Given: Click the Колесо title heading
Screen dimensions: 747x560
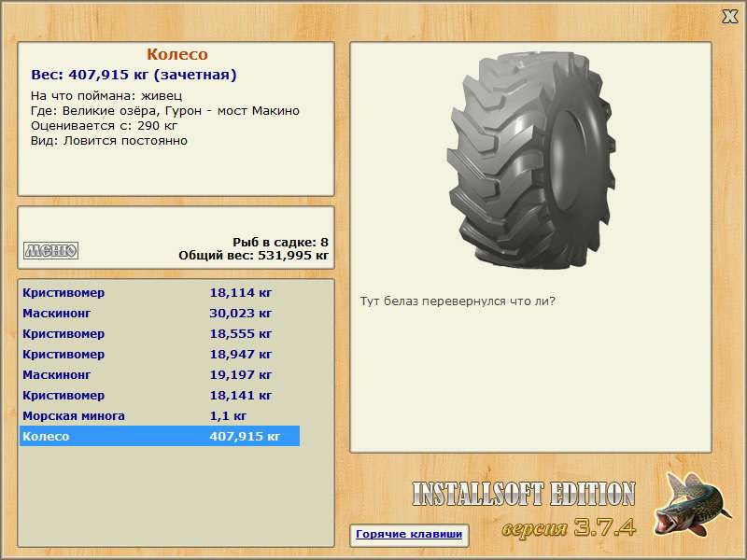Looking at the screenshot, I should click(x=177, y=54).
